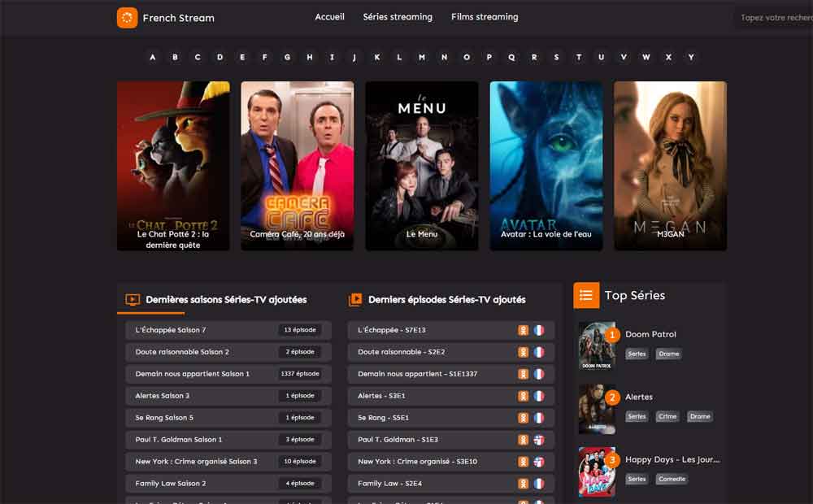The image size is (813, 504).
Task: Open the Séries streaming menu
Action: 398,16
